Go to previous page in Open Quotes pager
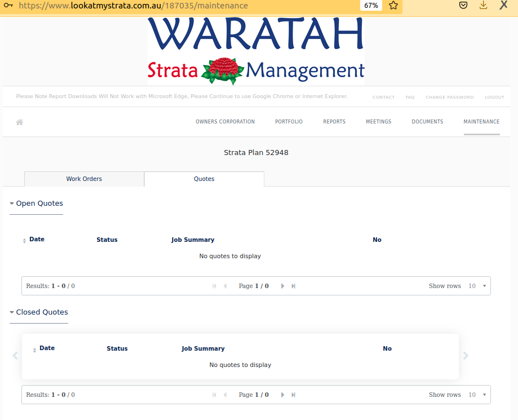The image size is (518, 420). [225, 286]
